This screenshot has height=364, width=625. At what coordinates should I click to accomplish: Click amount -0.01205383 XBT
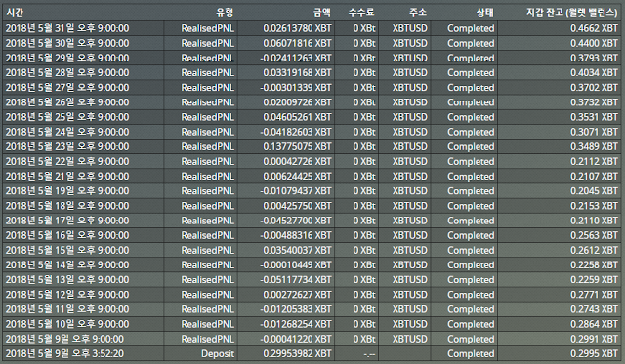pyautogui.click(x=296, y=309)
